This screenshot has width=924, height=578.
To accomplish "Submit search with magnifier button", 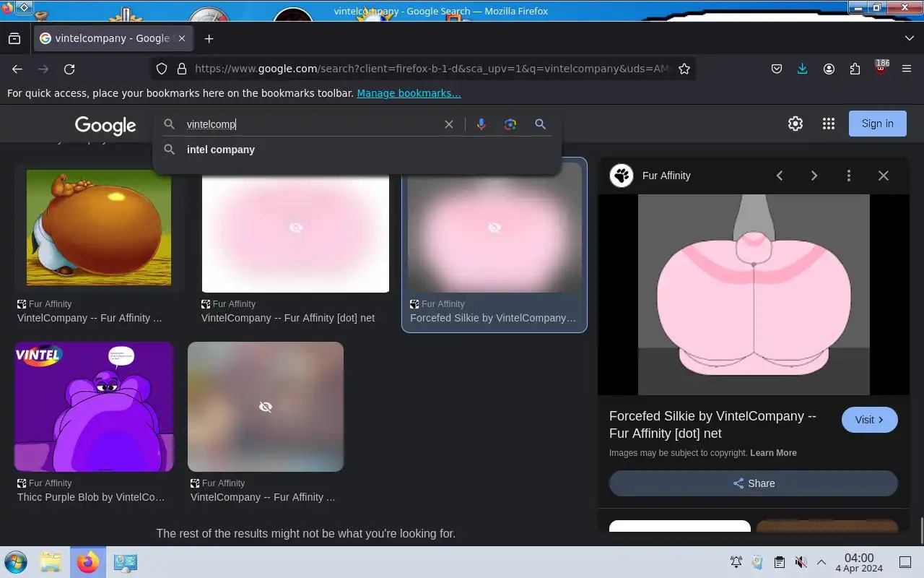I will pyautogui.click(x=540, y=124).
